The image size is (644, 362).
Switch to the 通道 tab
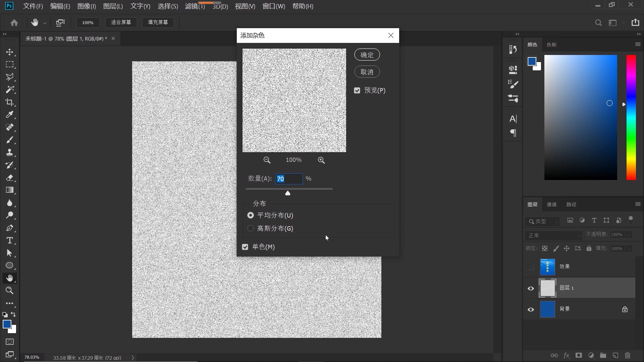(x=552, y=204)
